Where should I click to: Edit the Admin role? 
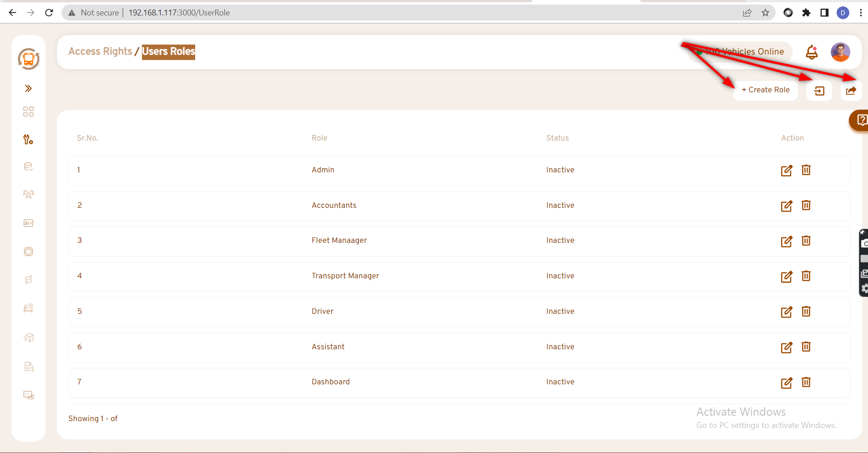coord(786,171)
